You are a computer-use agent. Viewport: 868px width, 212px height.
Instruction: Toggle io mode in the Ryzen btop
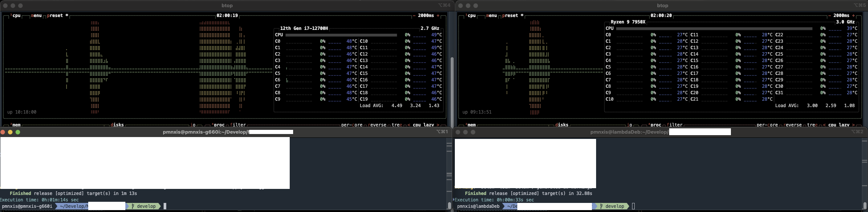point(629,125)
